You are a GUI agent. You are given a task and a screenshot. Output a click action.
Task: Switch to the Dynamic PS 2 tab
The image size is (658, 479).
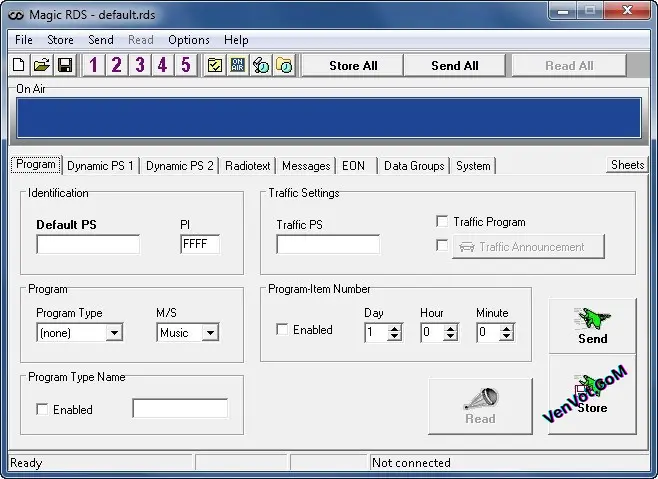(x=180, y=166)
